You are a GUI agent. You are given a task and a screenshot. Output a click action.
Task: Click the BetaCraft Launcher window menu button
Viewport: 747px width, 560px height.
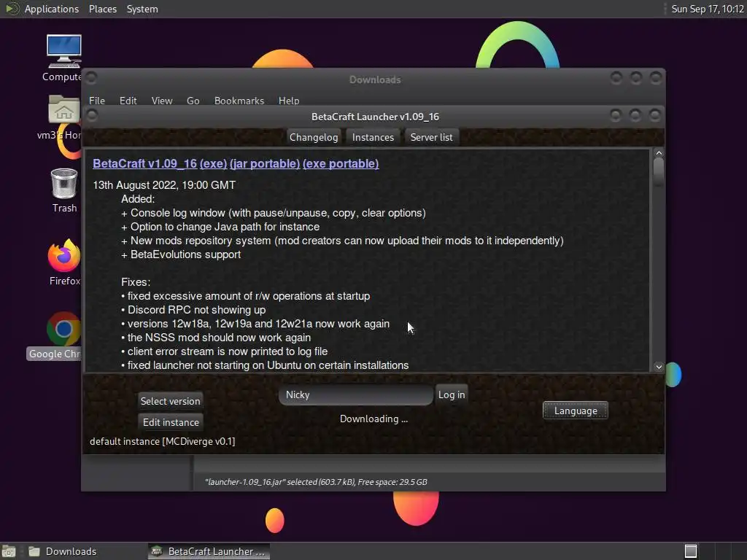click(92, 115)
